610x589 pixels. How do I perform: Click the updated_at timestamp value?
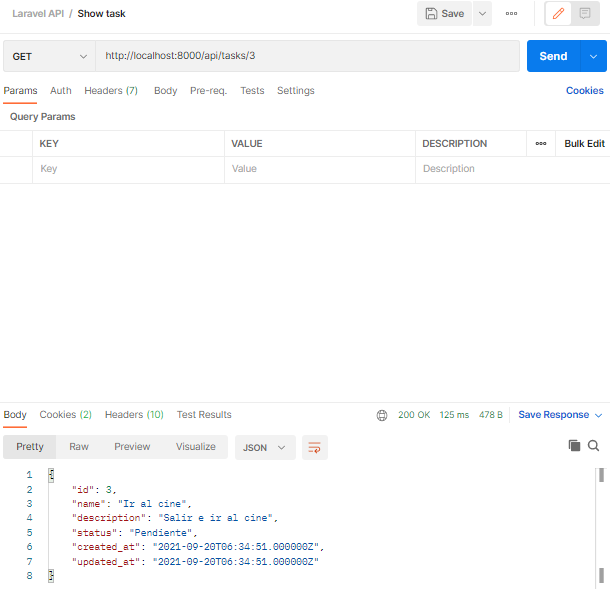coord(236,562)
